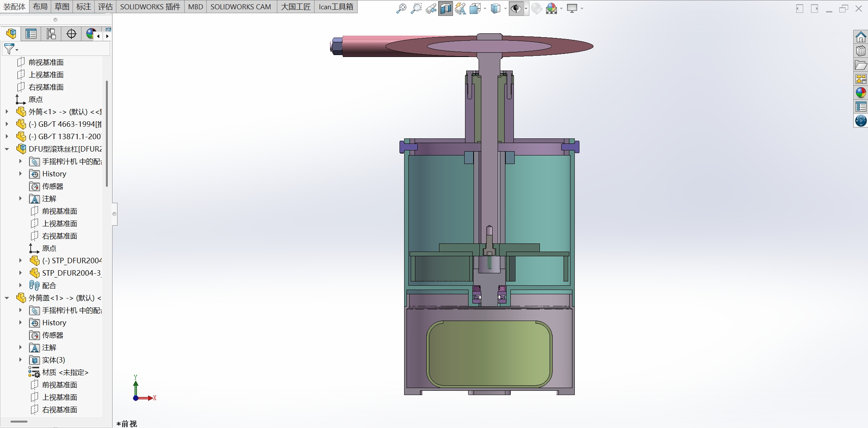868x428 pixels.
Task: Open Apply Scene dropdown arrow
Action: 561,9
